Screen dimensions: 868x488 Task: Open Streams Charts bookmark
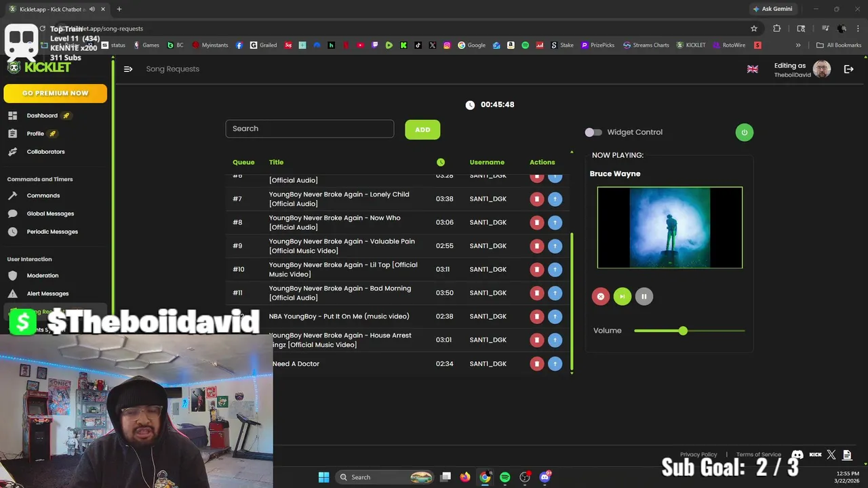tap(646, 45)
